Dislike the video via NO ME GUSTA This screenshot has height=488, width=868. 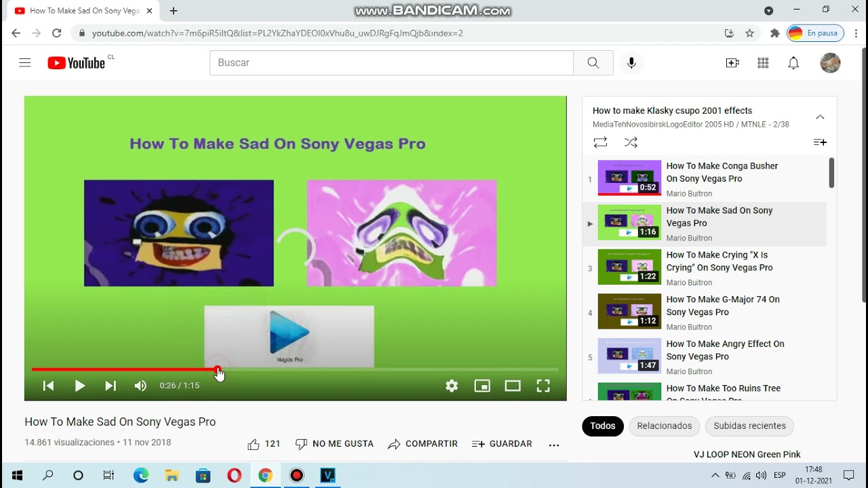[334, 444]
